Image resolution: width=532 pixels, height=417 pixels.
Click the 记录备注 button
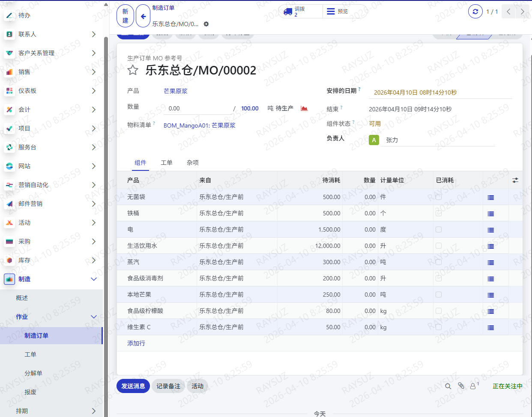point(168,386)
